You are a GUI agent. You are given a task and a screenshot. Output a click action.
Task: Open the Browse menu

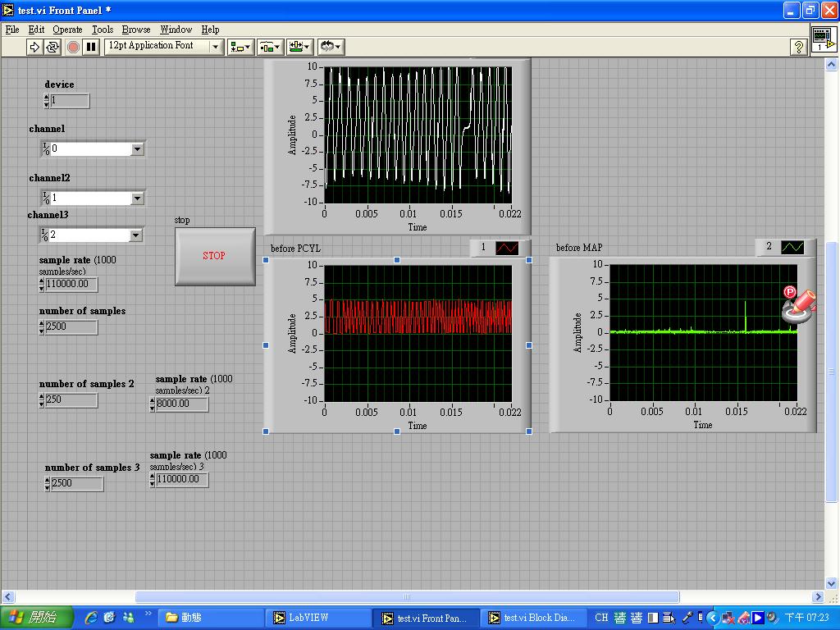click(135, 29)
